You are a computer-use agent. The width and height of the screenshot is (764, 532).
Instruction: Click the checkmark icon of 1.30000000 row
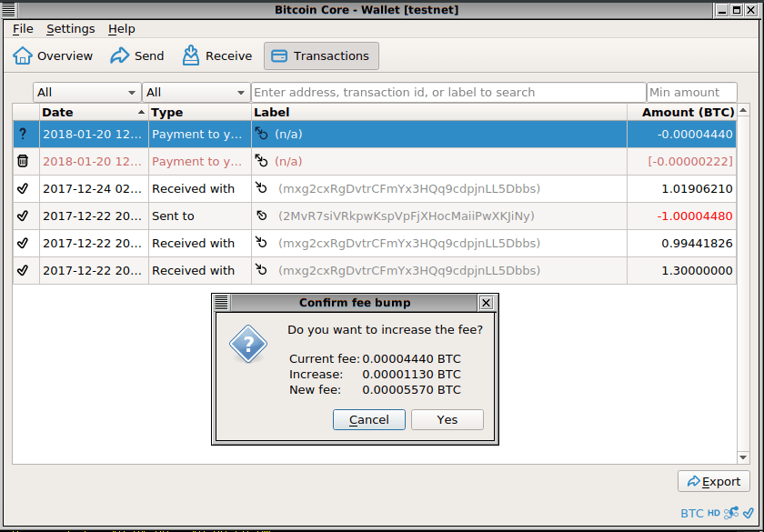23,270
